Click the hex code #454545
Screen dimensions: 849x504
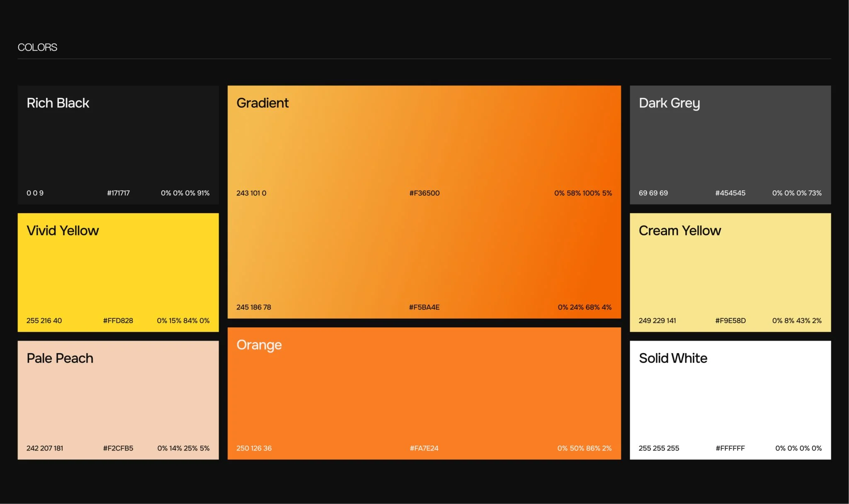tap(730, 193)
